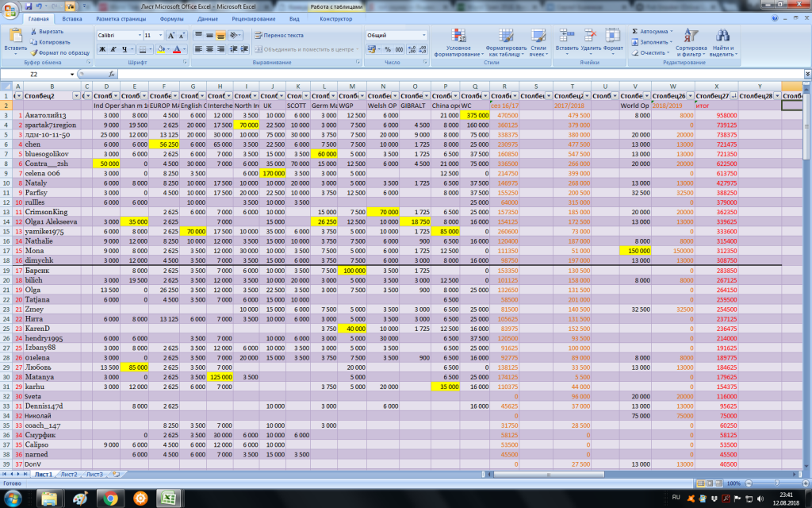Click the Сортировка и фильтр icon
812x508 pixels.
pos(691,36)
